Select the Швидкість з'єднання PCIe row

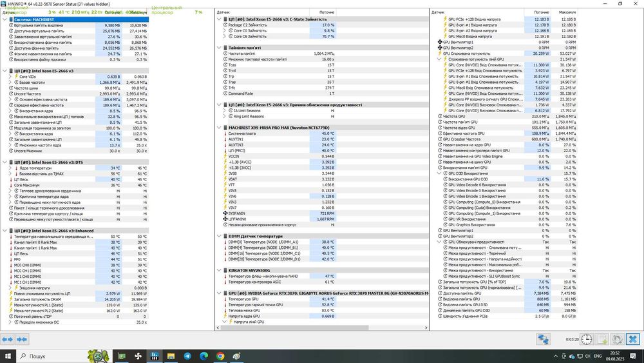pyautogui.click(x=507, y=316)
